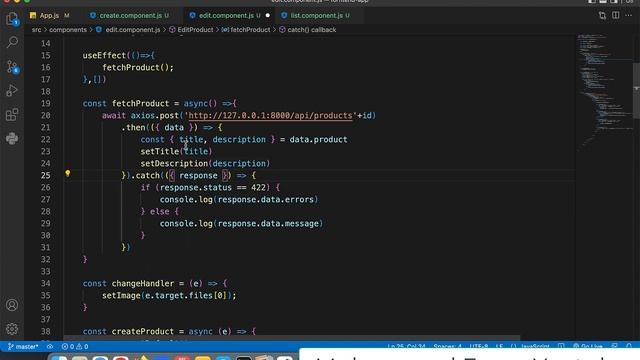The image size is (640, 360).
Task: Open the Source Control view
Action: pos(12,67)
